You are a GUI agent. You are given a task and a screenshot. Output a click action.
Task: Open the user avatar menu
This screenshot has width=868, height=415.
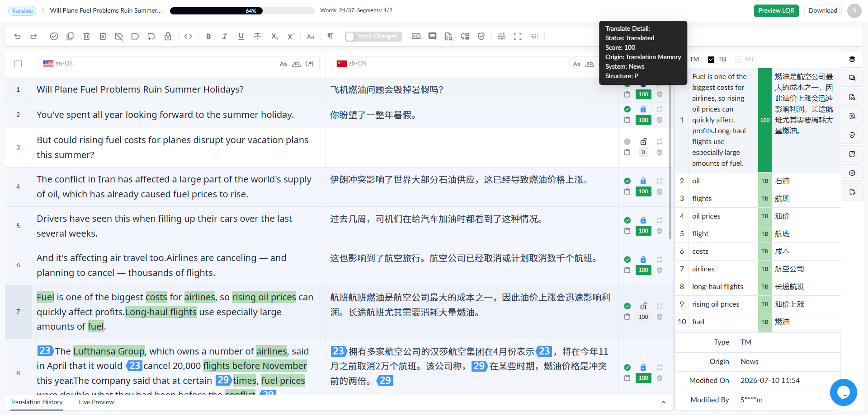point(854,11)
